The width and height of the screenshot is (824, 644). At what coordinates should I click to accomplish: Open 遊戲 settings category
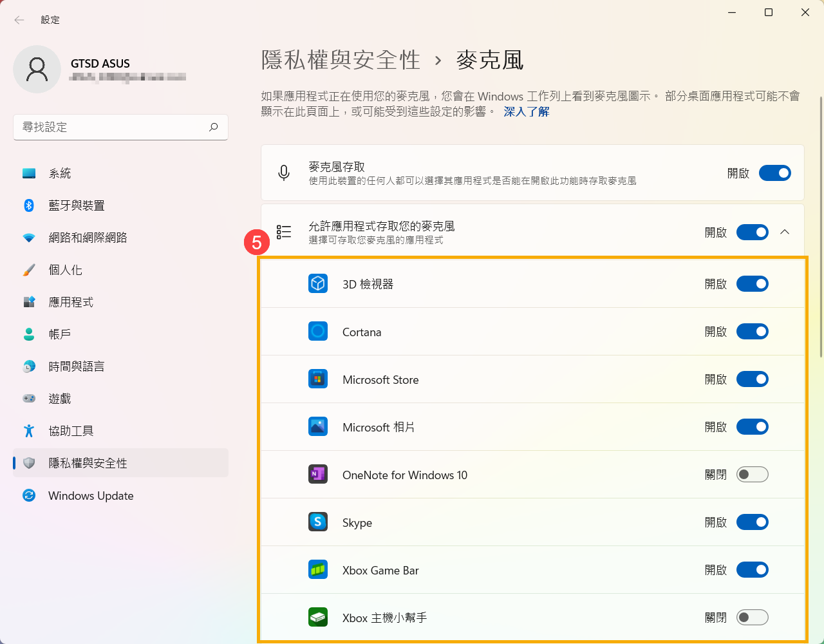click(121, 399)
